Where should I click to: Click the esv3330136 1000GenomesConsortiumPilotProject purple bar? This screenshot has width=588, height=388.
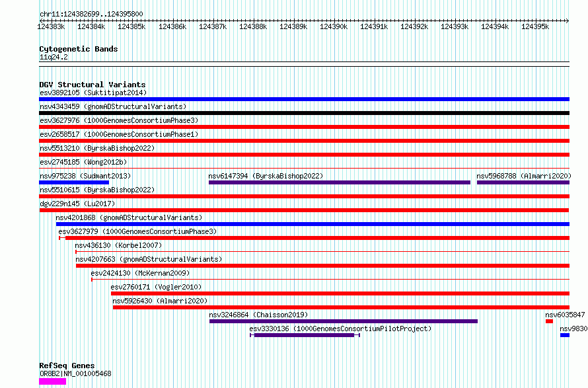pos(305,335)
